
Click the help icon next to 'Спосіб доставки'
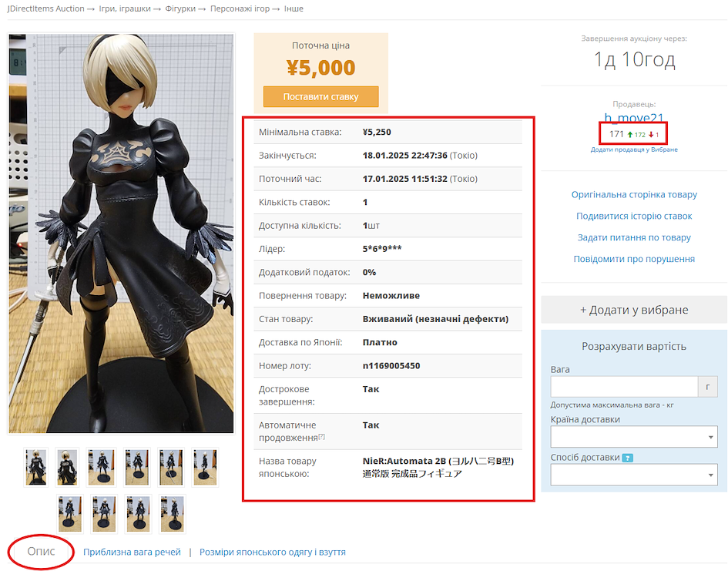pos(627,458)
